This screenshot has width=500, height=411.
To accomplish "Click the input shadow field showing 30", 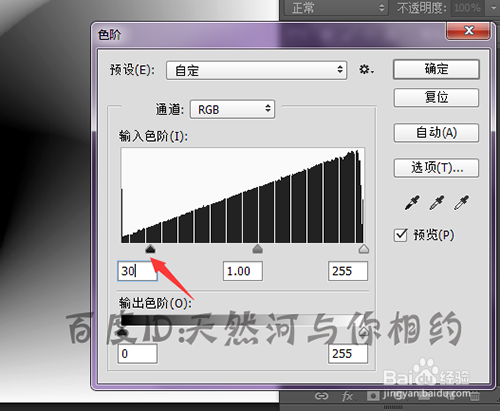I will [137, 271].
